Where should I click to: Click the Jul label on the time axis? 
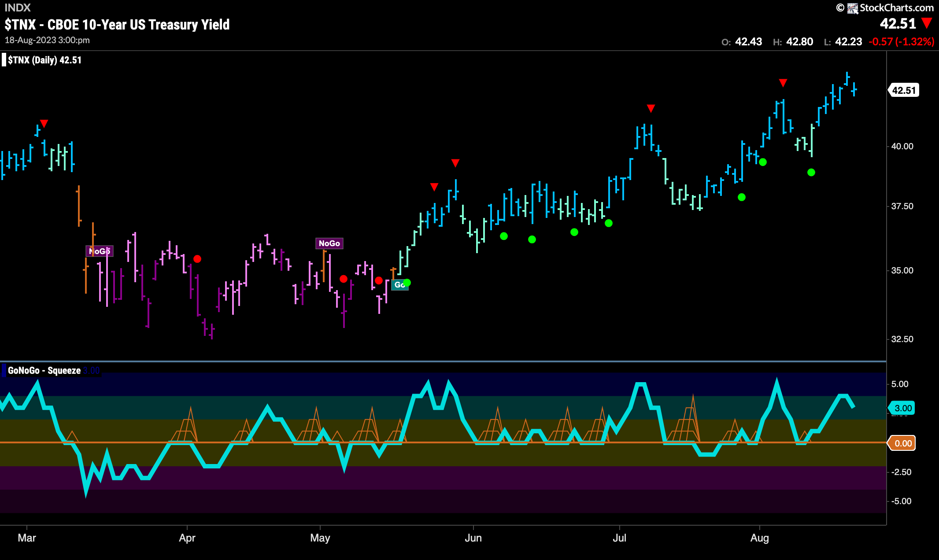tap(620, 538)
